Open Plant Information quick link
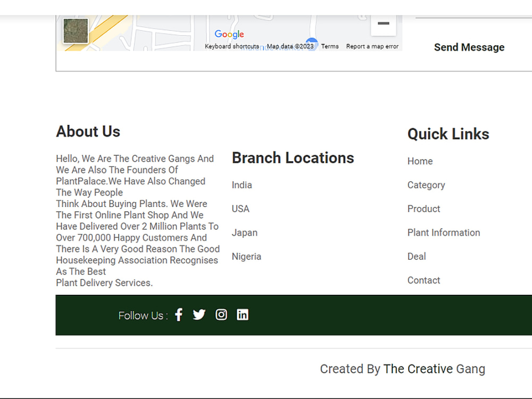Image resolution: width=532 pixels, height=399 pixels. (444, 233)
